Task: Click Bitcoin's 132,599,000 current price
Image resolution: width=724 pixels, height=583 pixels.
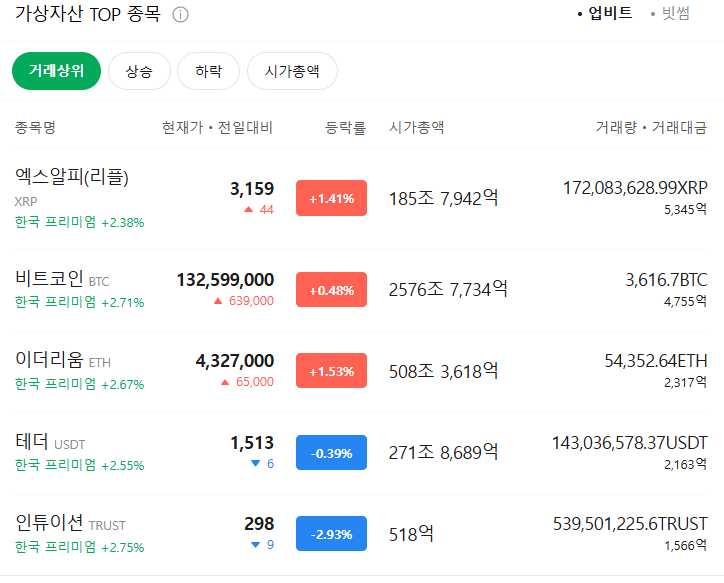Action: pyautogui.click(x=225, y=279)
